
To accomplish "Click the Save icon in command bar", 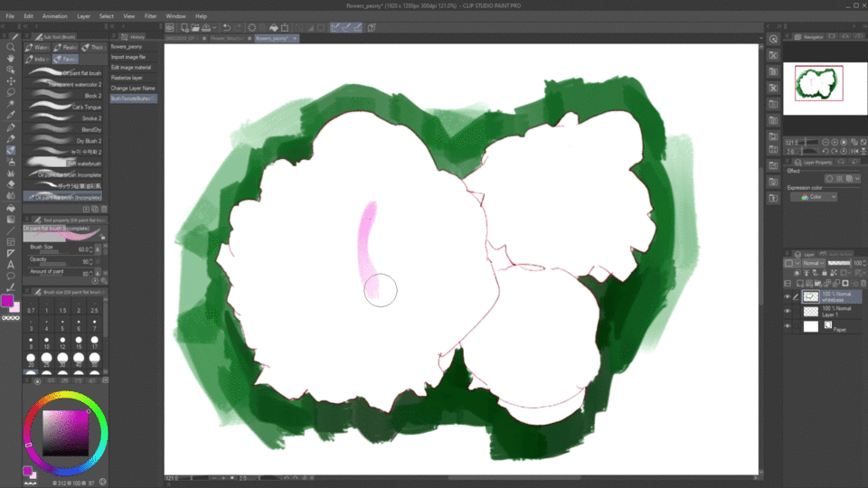I will [x=206, y=27].
